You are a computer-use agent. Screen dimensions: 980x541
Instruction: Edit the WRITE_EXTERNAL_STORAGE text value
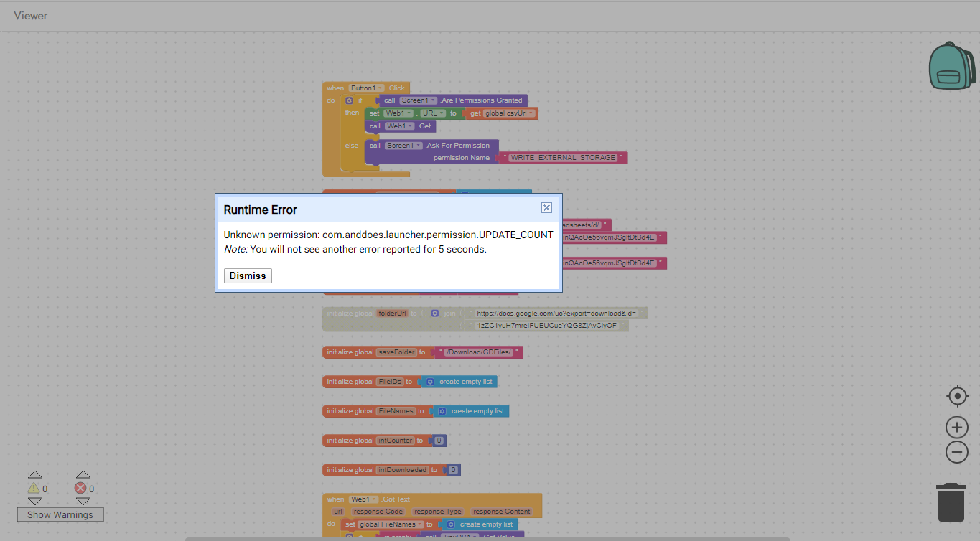[563, 158]
